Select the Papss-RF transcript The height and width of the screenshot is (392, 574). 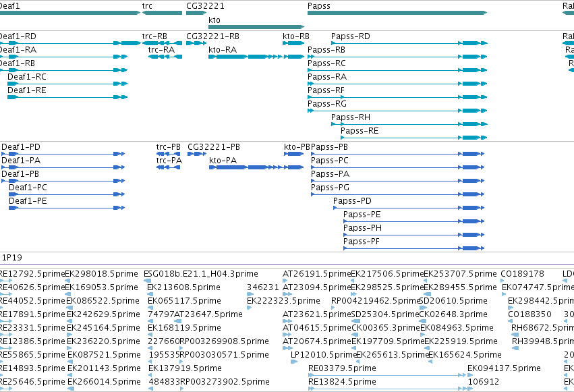pyautogui.click(x=397, y=97)
